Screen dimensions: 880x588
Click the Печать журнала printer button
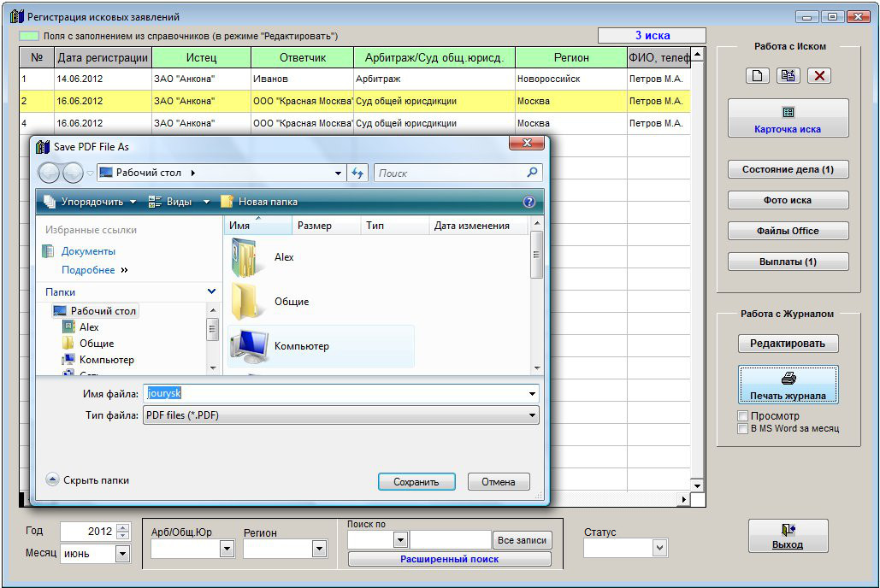click(x=788, y=385)
